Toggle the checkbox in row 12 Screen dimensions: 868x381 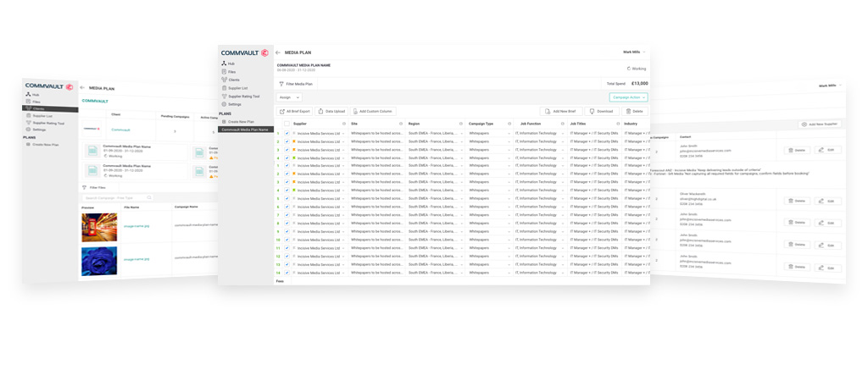point(287,256)
